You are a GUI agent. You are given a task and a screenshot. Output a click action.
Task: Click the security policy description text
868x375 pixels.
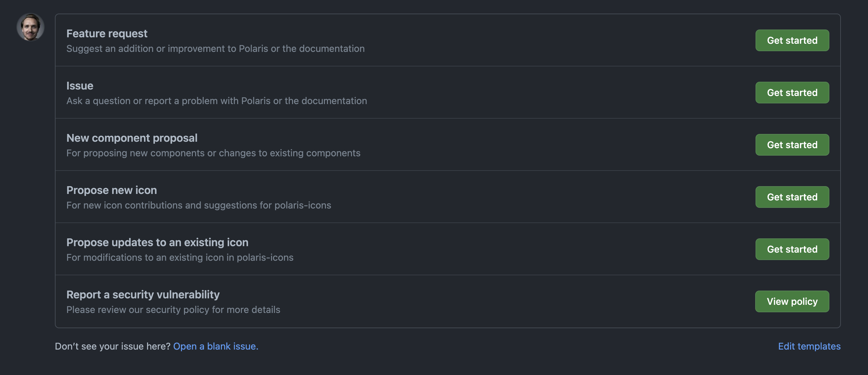173,310
